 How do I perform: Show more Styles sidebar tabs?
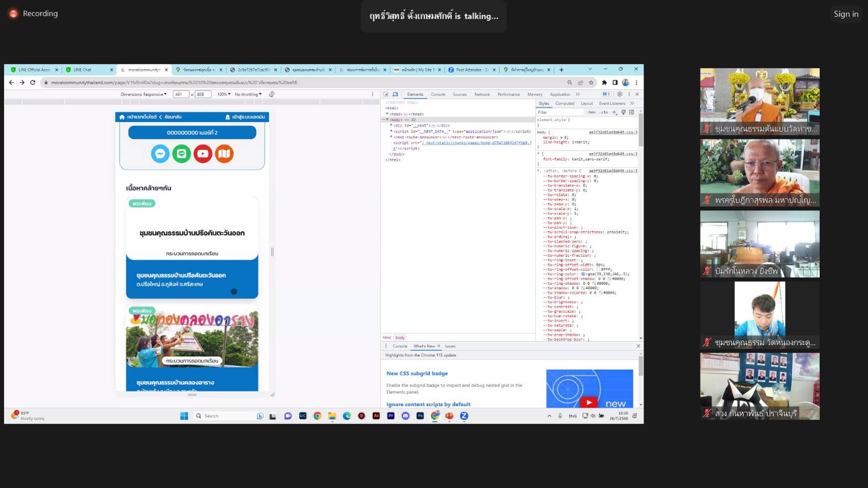pos(632,103)
